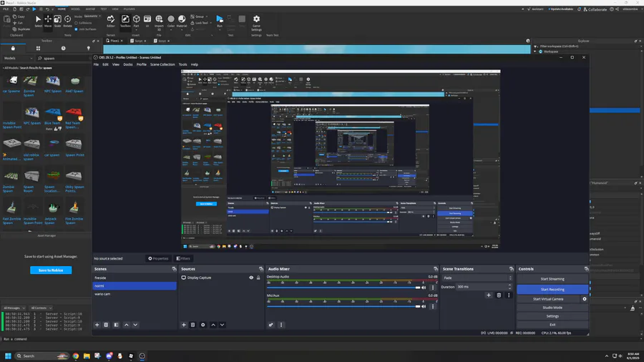This screenshot has height=362, width=644.
Task: Remove the selected scene with the trash icon
Action: click(106, 325)
